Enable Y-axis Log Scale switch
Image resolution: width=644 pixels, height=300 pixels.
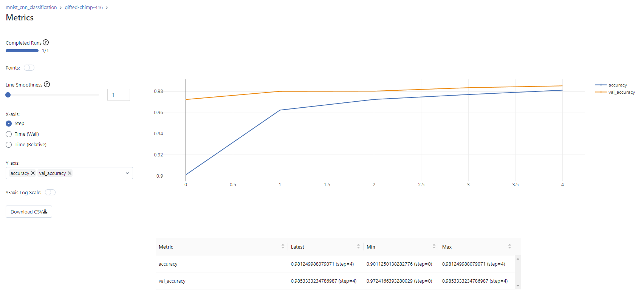[x=50, y=193]
